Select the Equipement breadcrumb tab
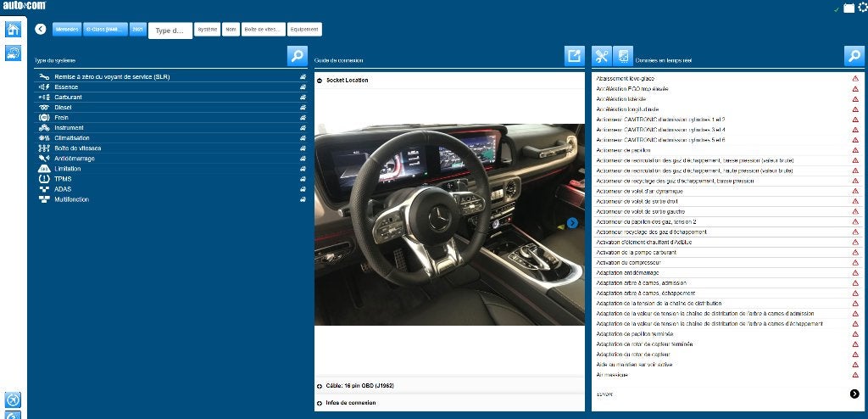This screenshot has height=419, width=868. (304, 30)
